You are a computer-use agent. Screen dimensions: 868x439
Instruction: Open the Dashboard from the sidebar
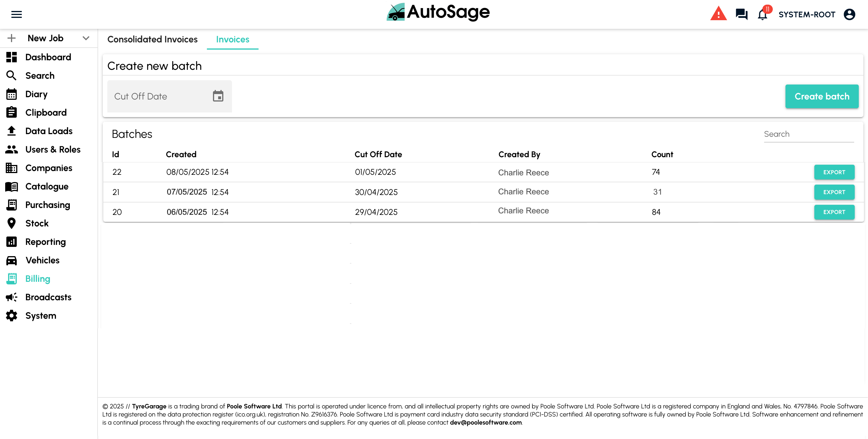pos(48,57)
